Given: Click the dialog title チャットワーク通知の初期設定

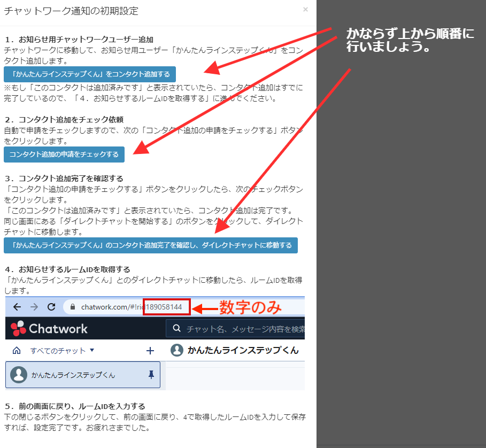Looking at the screenshot, I should coord(71,11).
